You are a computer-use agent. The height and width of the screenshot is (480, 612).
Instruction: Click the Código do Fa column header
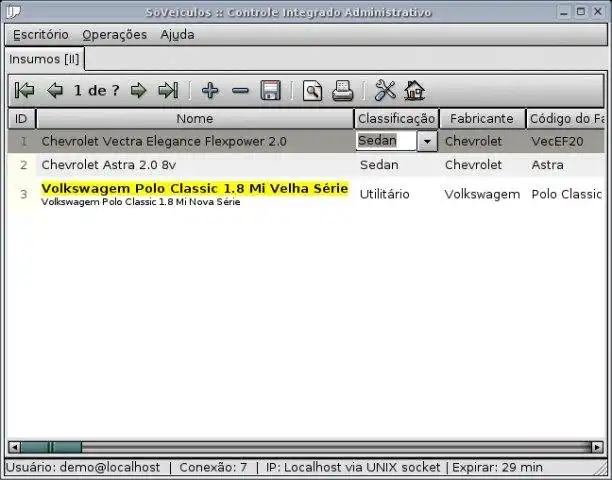click(566, 119)
